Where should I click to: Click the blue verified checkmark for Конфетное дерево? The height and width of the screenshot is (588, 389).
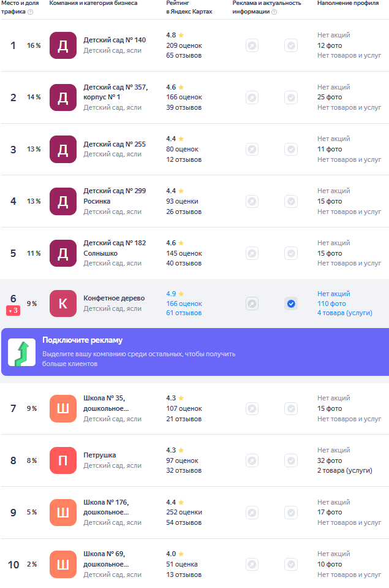(x=291, y=304)
